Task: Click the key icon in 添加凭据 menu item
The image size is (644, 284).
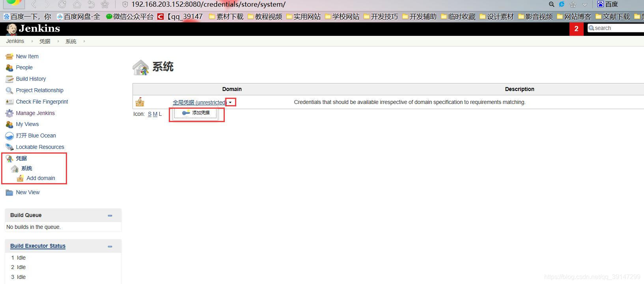Action: pyautogui.click(x=186, y=113)
